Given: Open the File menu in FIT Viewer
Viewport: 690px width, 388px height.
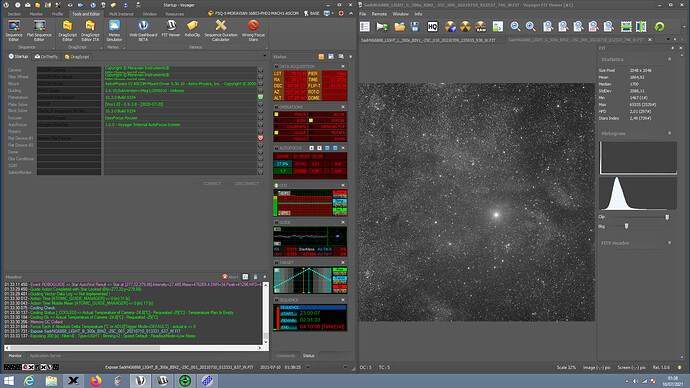Looking at the screenshot, I should [x=363, y=14].
